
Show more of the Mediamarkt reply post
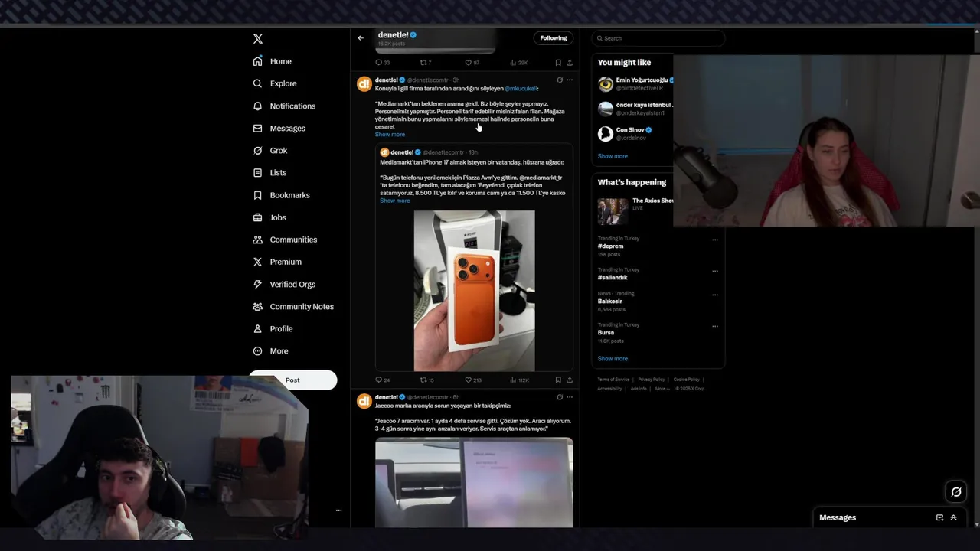pos(390,135)
